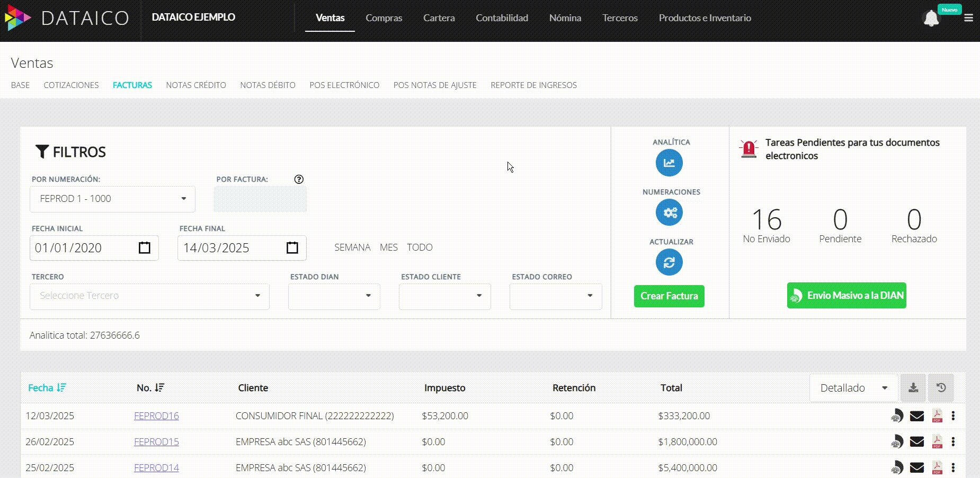This screenshot has height=478, width=980.
Task: Open more options for FEPROD16 row
Action: (953, 416)
